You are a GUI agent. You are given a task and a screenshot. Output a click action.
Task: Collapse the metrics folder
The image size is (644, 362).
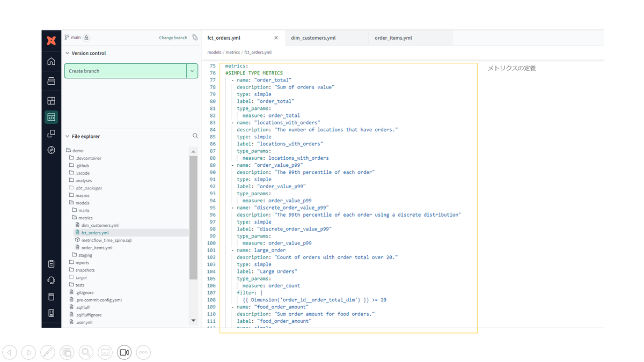click(82, 218)
